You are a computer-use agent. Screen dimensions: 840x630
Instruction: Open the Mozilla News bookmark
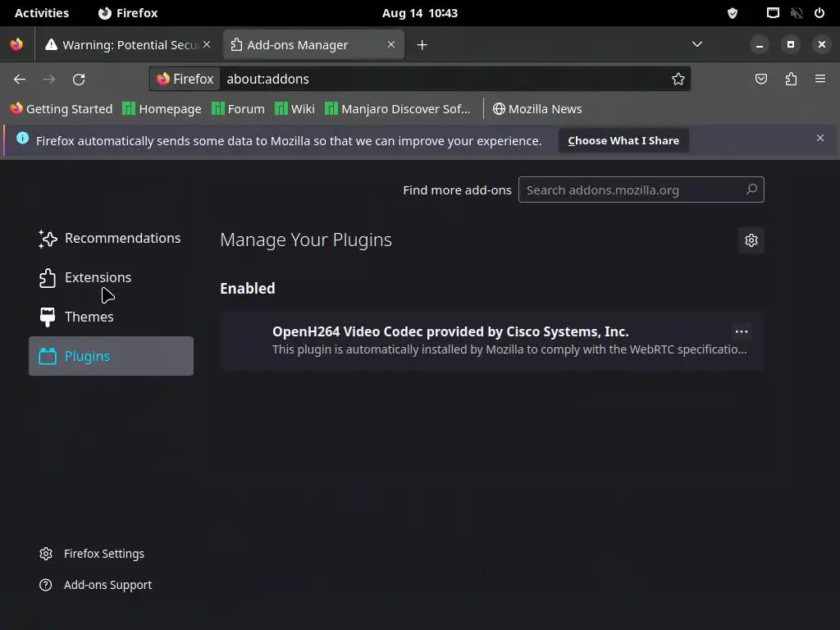537,109
